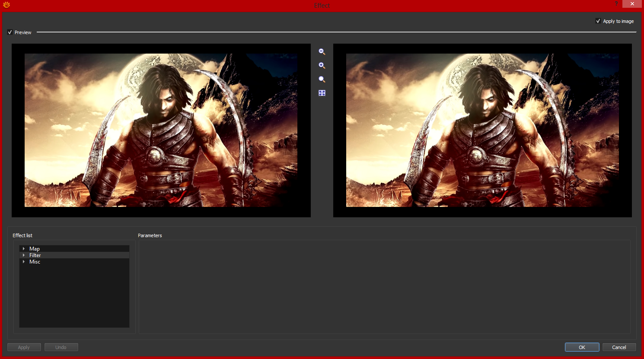Toggle the Preview checkbox
This screenshot has width=644, height=359.
(x=10, y=32)
